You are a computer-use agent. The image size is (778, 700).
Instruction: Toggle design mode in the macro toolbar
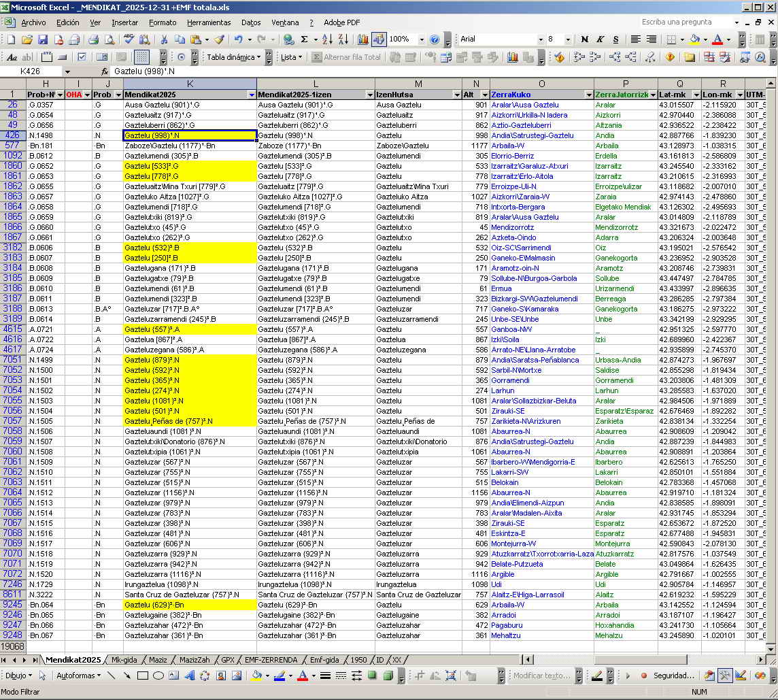[x=741, y=676]
